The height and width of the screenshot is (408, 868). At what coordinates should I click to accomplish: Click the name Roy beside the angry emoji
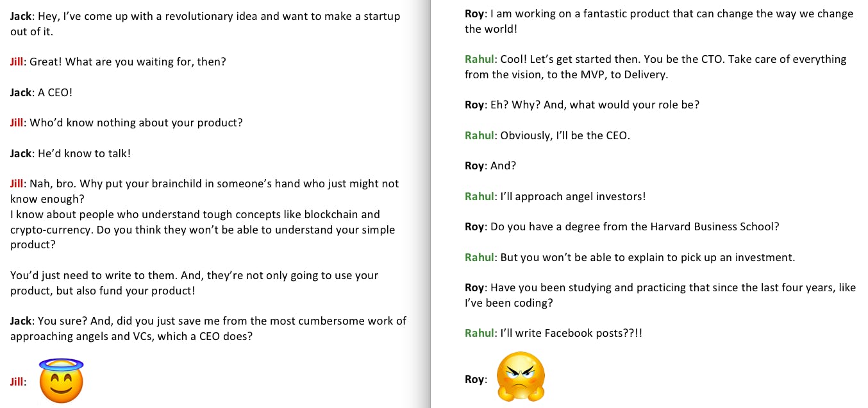click(x=474, y=379)
